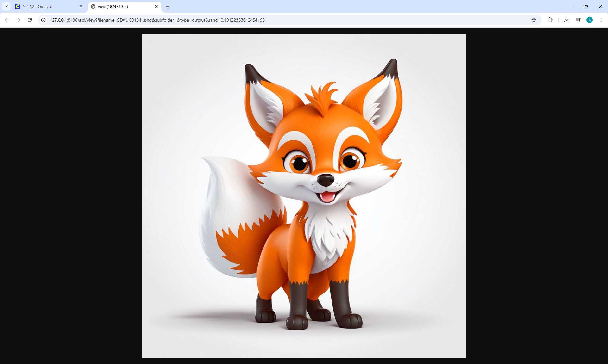Reload the image page
This screenshot has width=608, height=364.
pos(30,20)
